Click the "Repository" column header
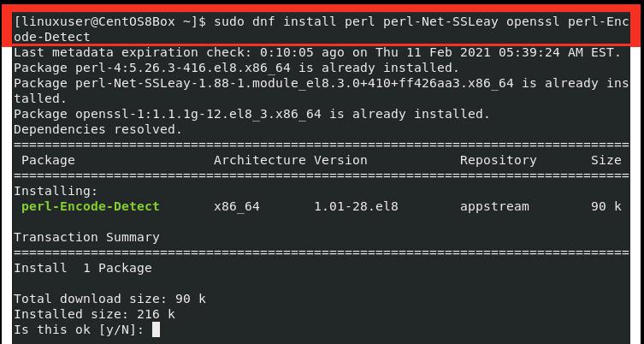644x344 pixels. pos(498,160)
